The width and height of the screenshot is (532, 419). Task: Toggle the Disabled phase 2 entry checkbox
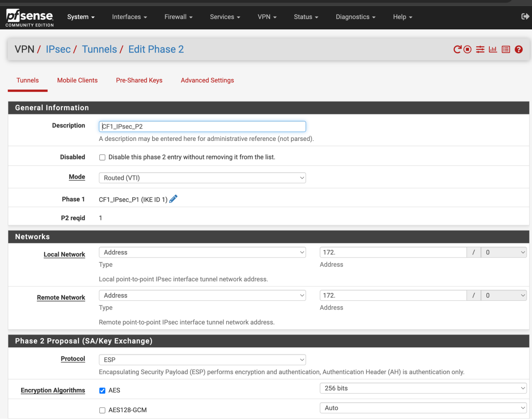point(102,157)
